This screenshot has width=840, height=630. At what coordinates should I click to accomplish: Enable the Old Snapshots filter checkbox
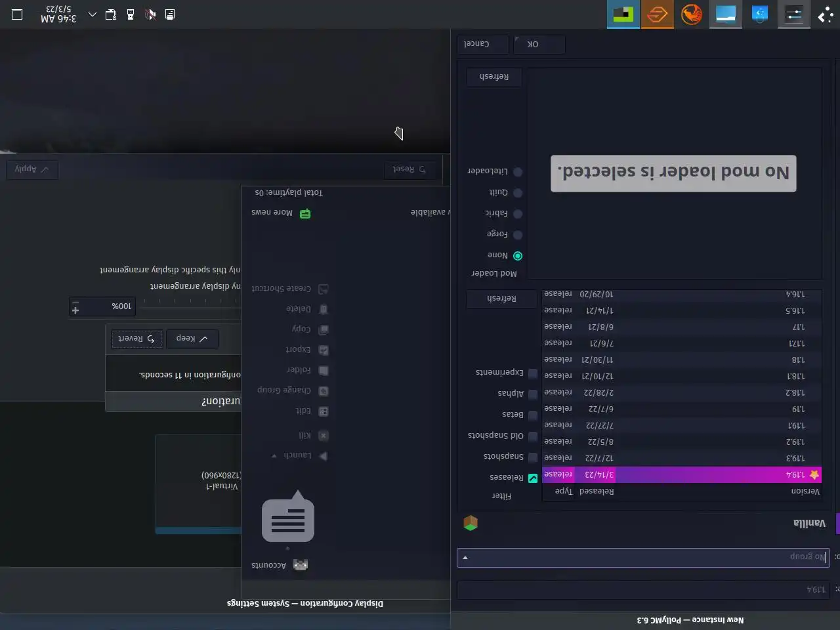(x=533, y=436)
